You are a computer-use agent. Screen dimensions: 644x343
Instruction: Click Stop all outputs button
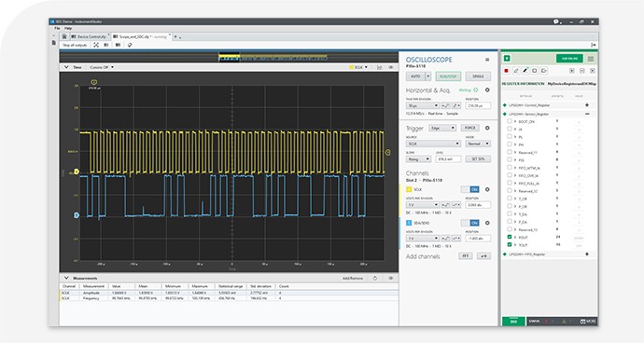75,45
